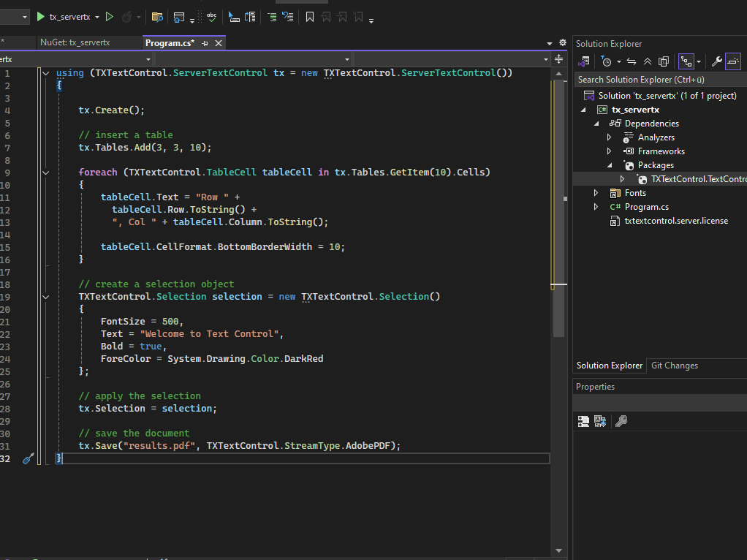
Task: Toggle Show All Files in Solution Explorer
Action: [664, 61]
